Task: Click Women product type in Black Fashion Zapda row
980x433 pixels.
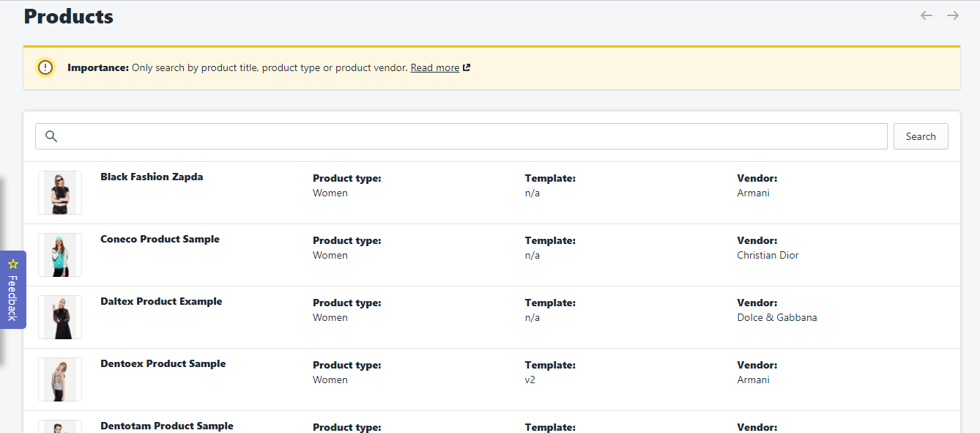Action: point(330,193)
